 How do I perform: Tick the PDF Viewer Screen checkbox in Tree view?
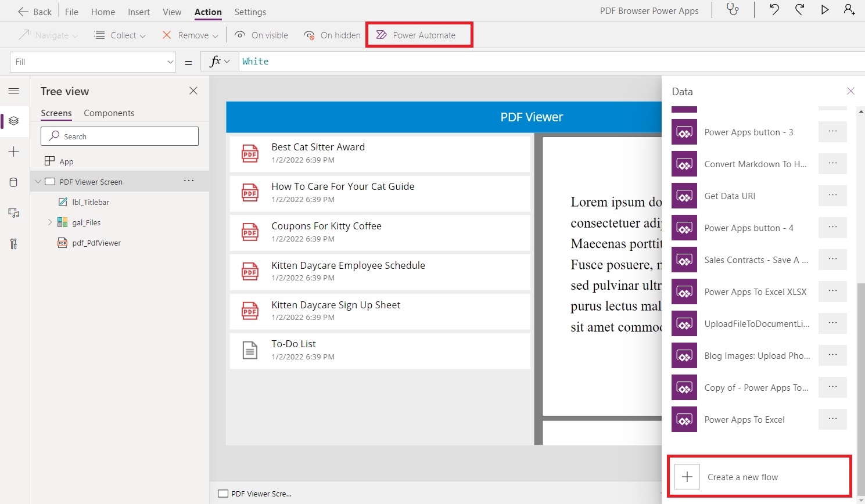pos(50,181)
